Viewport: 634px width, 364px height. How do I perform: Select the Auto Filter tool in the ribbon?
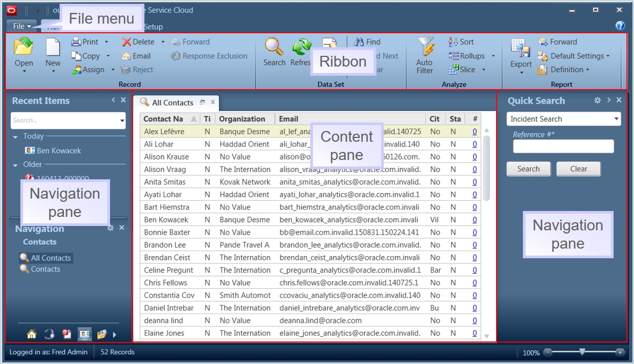point(424,54)
